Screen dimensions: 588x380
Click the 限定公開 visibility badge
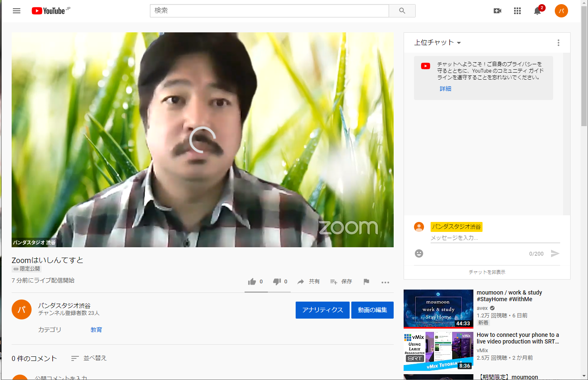pyautogui.click(x=27, y=269)
